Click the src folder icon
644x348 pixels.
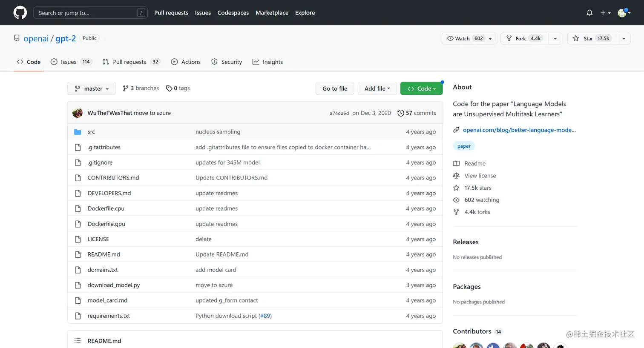click(78, 132)
